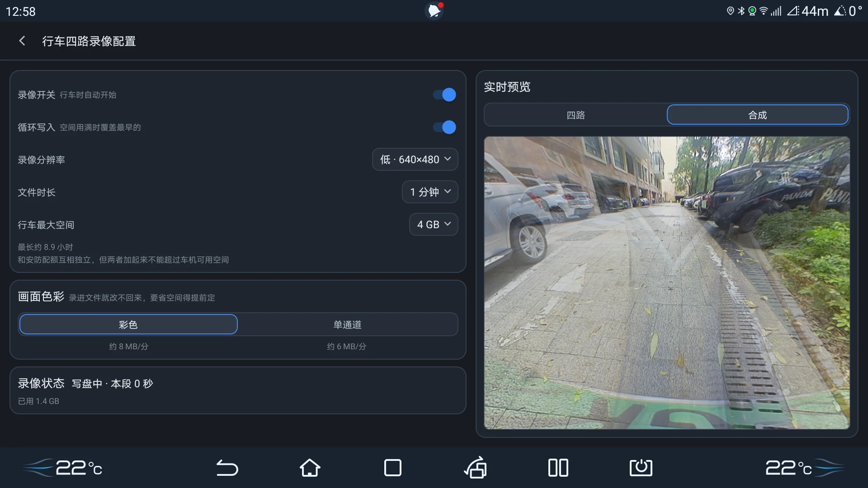Tap the 已用 1.4 GB usage text
The image size is (868, 488).
[38, 401]
